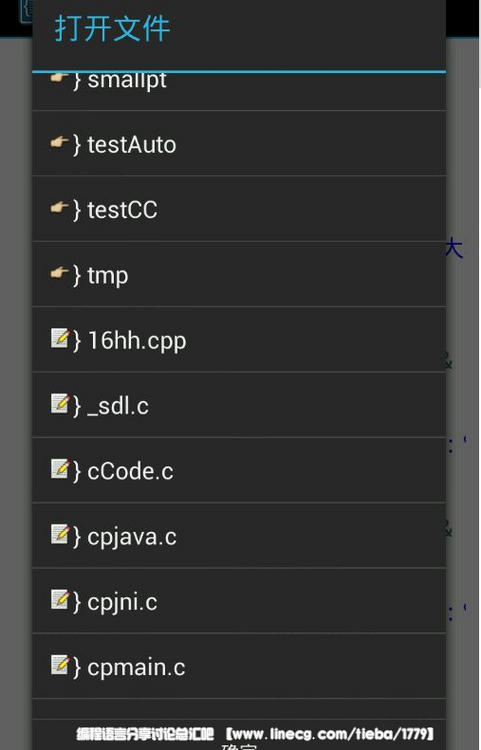The width and height of the screenshot is (481, 750).
Task: Click the folder hand icon beside testAuto
Action: click(x=59, y=142)
